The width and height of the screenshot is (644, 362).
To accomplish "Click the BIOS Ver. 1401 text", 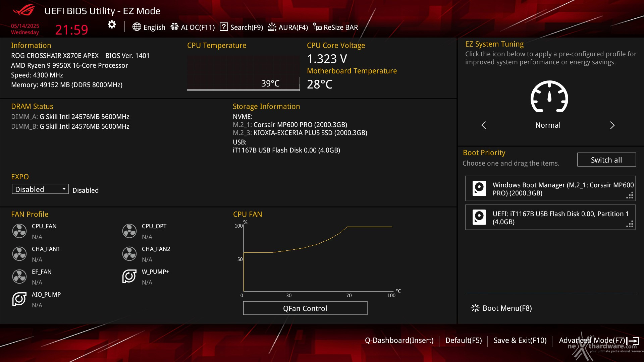I will click(127, 56).
